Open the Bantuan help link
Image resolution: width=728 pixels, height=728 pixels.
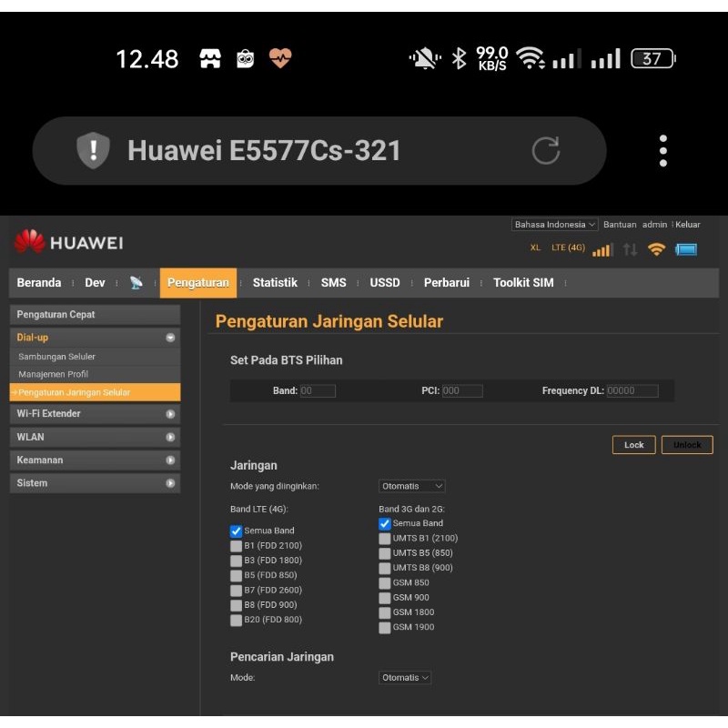point(620,224)
